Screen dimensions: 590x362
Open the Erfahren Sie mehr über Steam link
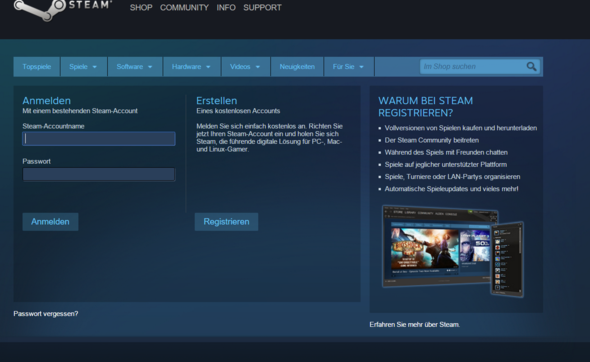pos(415,324)
